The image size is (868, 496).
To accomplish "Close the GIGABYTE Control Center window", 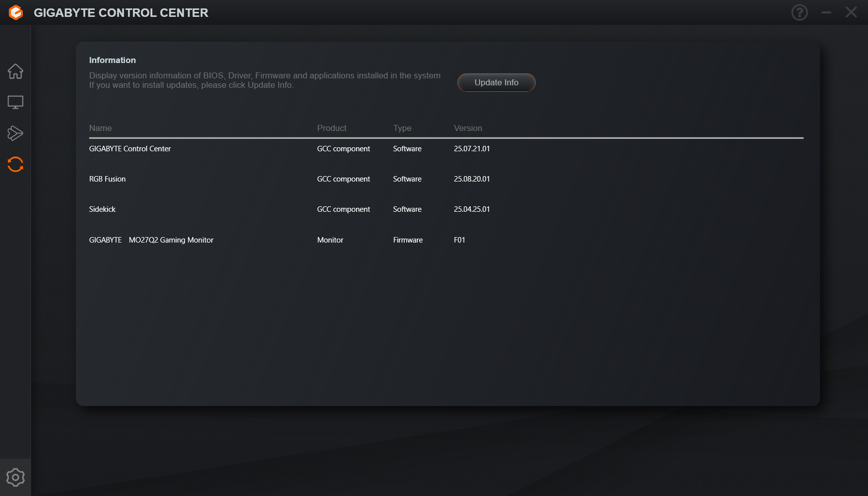I will click(851, 12).
